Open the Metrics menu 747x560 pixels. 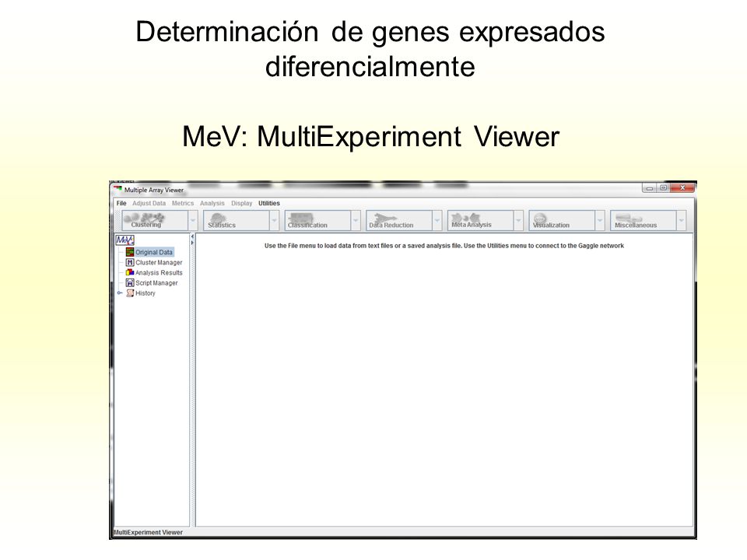[183, 203]
